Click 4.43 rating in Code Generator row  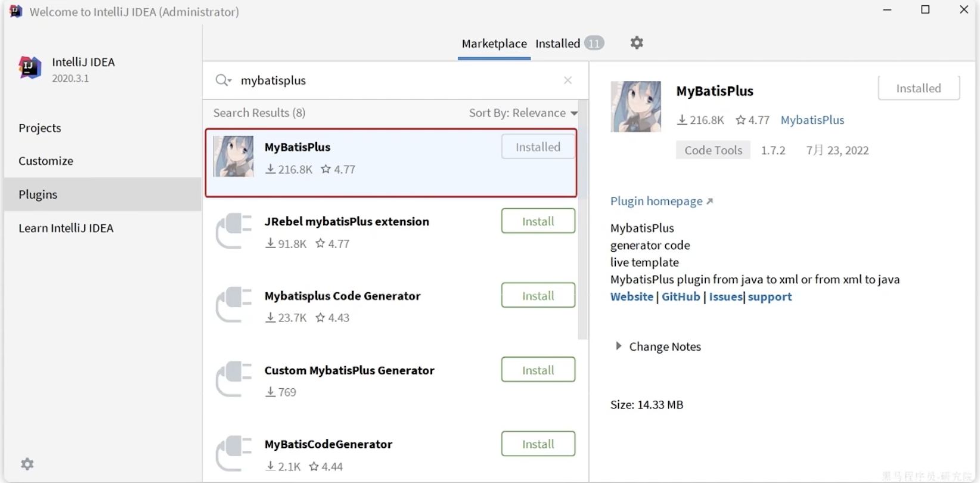(333, 318)
